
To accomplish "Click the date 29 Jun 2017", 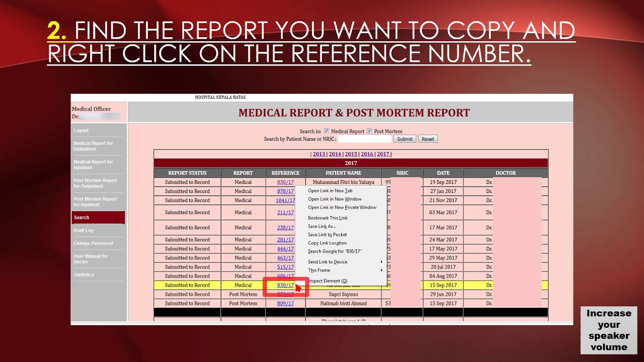I will pyautogui.click(x=443, y=295).
